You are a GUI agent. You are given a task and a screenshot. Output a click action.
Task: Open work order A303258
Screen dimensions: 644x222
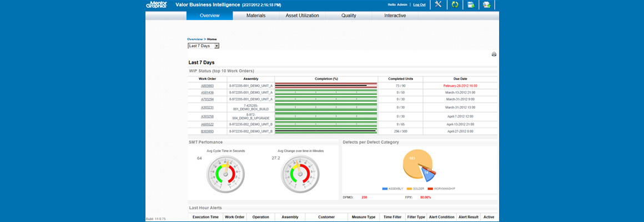pyautogui.click(x=207, y=117)
